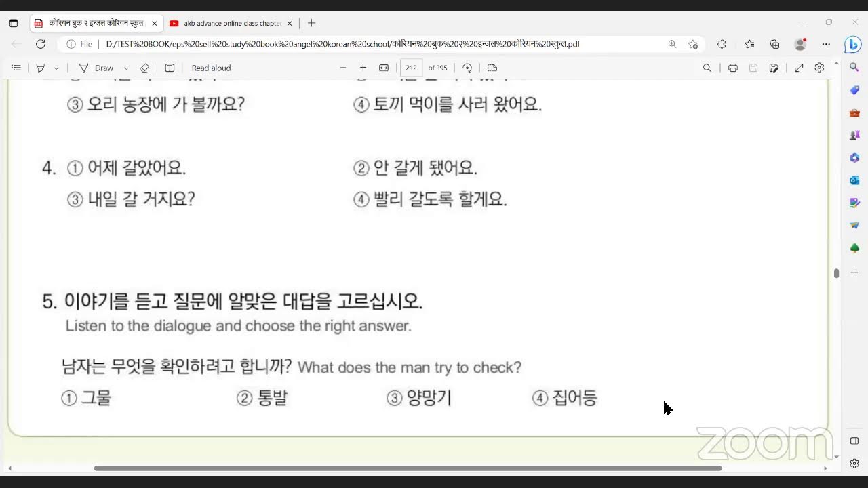Add app to sidebar with plus
Image resolution: width=868 pixels, height=488 pixels.
[x=854, y=272]
